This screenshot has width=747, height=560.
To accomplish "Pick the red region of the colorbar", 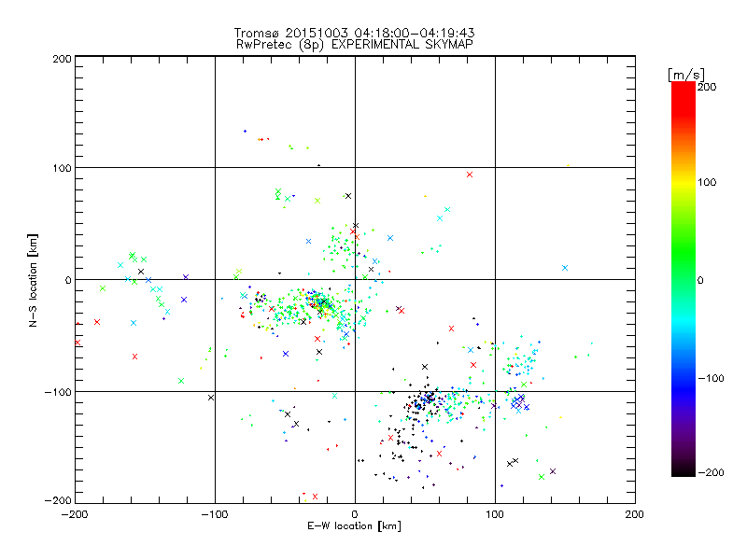I will coord(684,100).
